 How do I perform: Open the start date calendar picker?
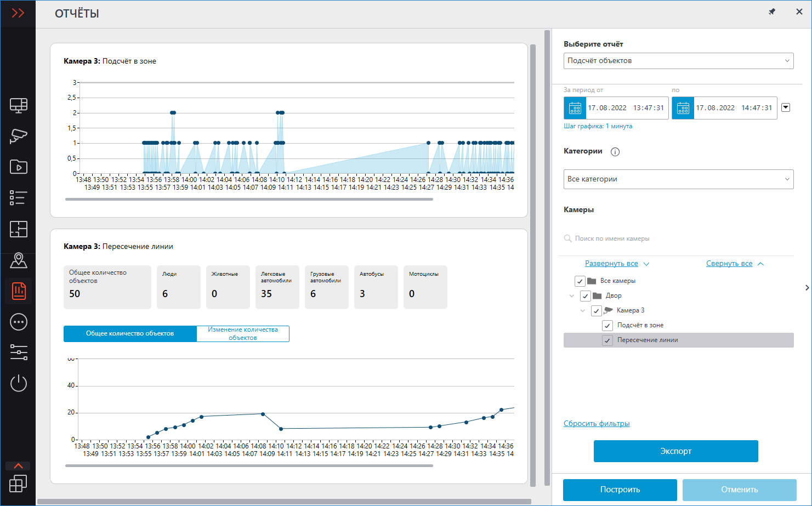pyautogui.click(x=575, y=108)
